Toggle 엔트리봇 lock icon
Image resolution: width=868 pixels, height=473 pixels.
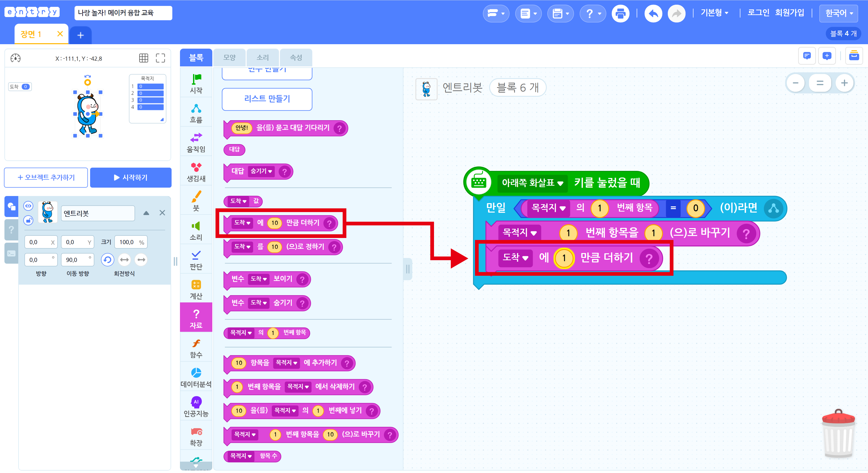(28, 220)
